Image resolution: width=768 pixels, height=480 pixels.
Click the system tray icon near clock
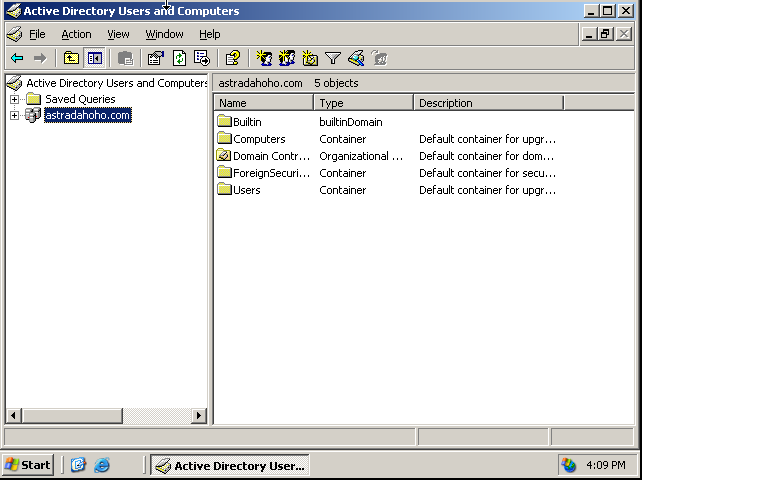tap(569, 465)
